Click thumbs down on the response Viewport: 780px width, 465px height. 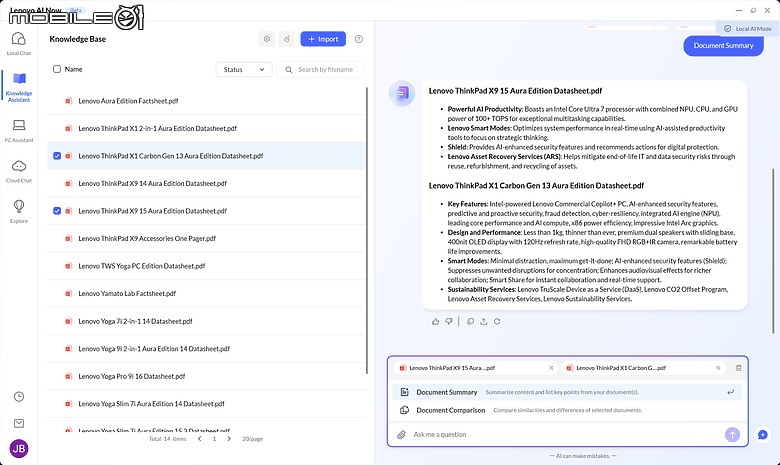(449, 322)
